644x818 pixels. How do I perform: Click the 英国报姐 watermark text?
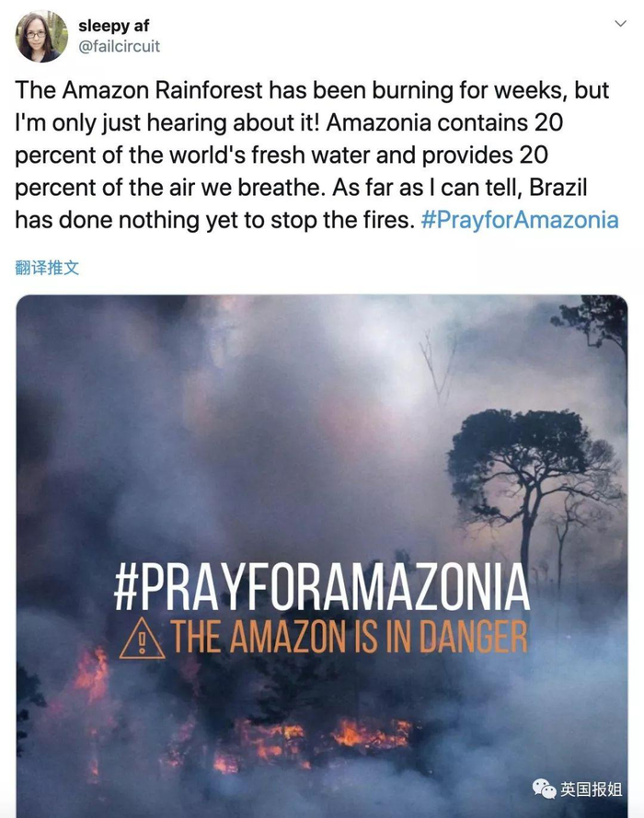point(592,789)
